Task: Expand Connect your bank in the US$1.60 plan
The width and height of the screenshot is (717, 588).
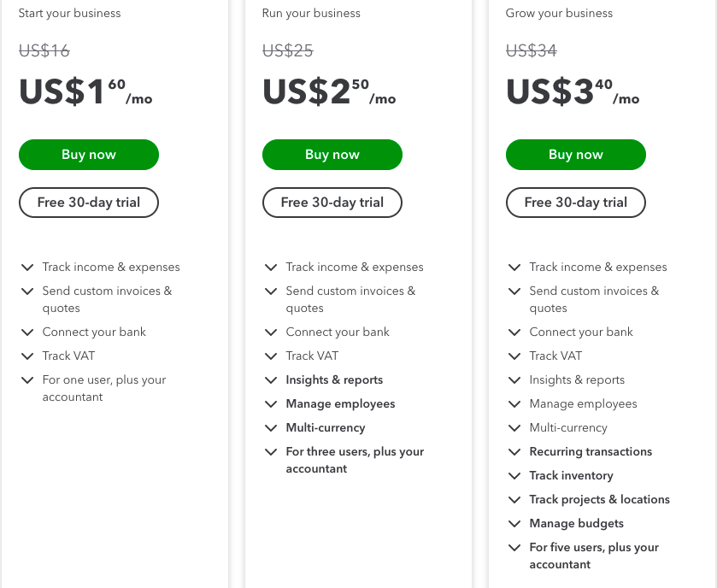Action: coord(27,332)
